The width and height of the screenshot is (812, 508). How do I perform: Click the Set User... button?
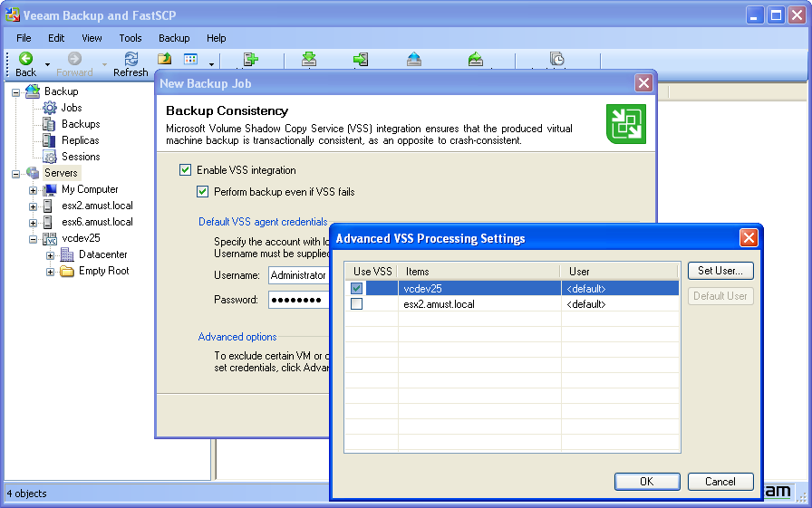point(720,271)
